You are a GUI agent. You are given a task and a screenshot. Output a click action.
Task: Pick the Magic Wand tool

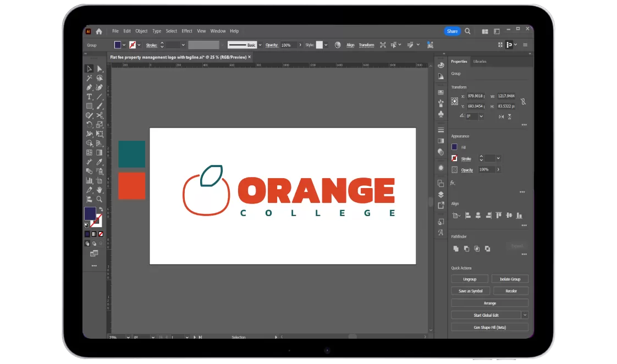[89, 78]
